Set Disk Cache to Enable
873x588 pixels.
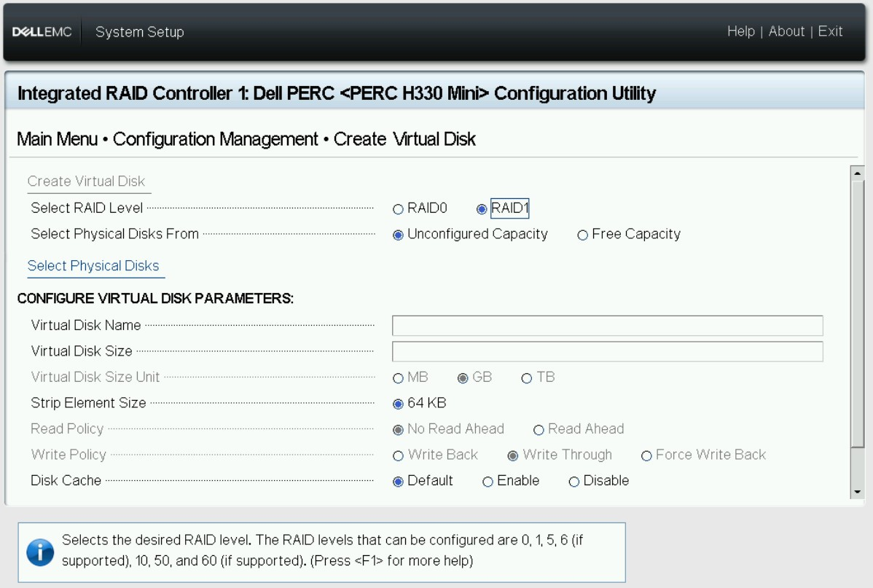click(x=488, y=482)
